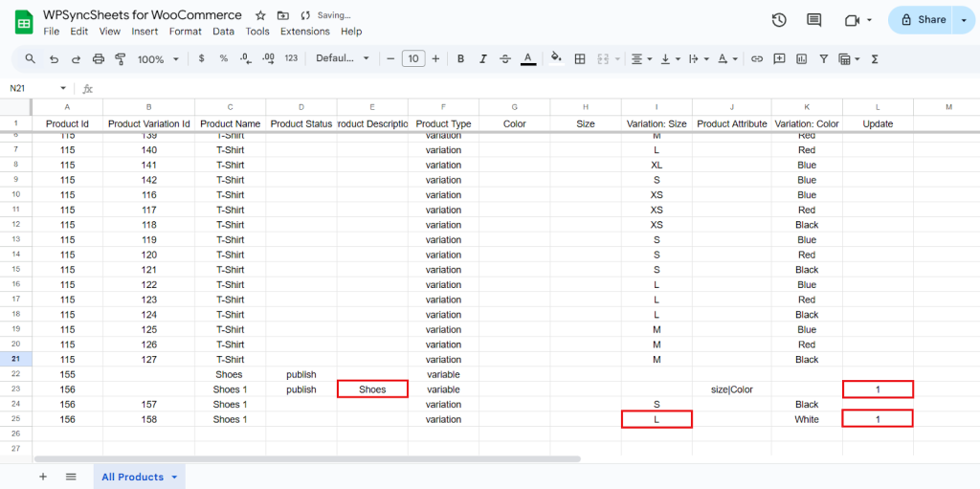This screenshot has height=489, width=980.
Task: Insert a chart
Action: point(801,58)
